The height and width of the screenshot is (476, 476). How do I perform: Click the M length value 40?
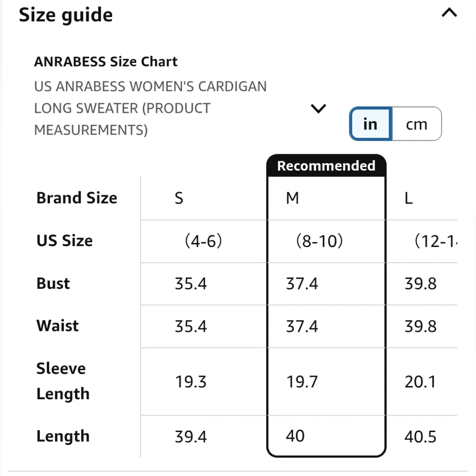295,436
